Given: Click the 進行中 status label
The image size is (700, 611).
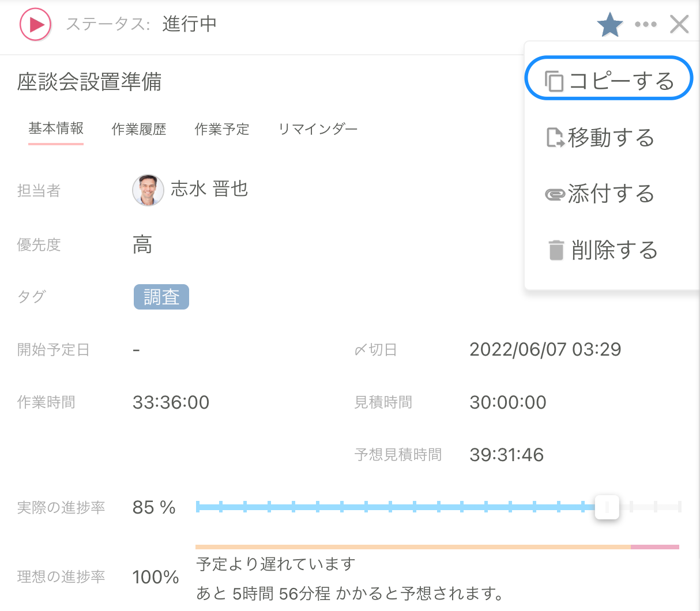Looking at the screenshot, I should 189,24.
